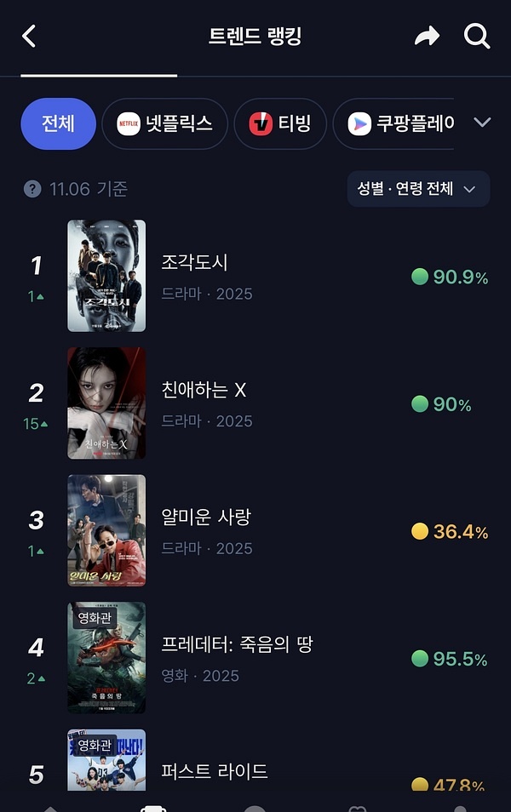Tap green rating dot for 조각도시

419,277
